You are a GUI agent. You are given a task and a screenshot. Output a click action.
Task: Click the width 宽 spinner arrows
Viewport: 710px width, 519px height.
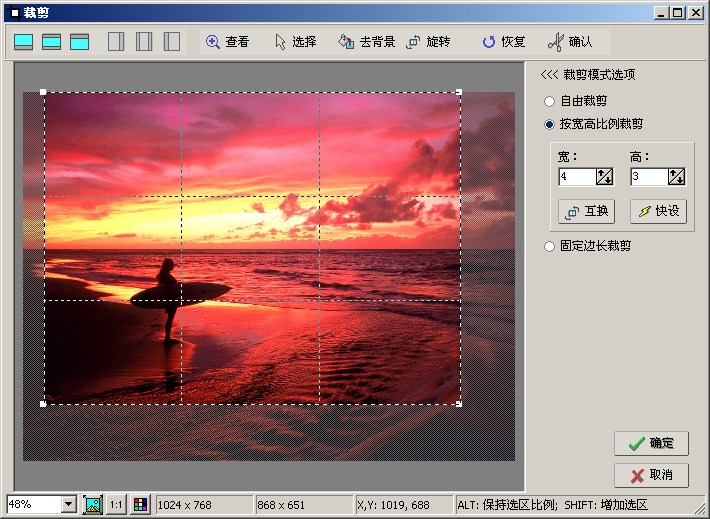pos(604,177)
